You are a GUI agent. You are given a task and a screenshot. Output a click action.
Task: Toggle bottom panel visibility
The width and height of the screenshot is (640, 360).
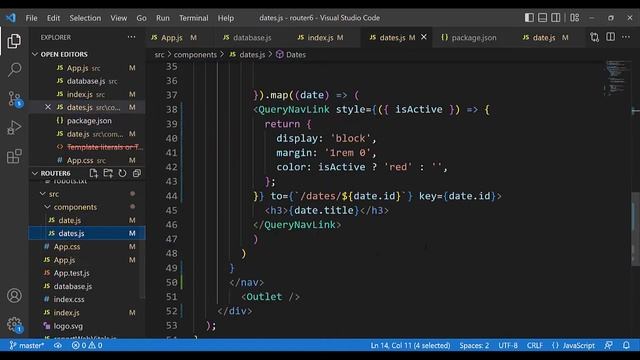coord(542,18)
